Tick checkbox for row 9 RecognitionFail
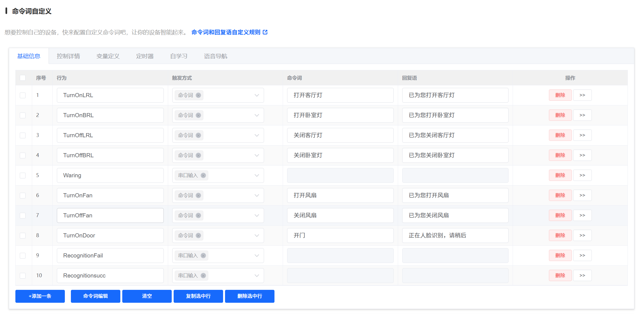Viewport: 644px width, 314px height. [23, 256]
